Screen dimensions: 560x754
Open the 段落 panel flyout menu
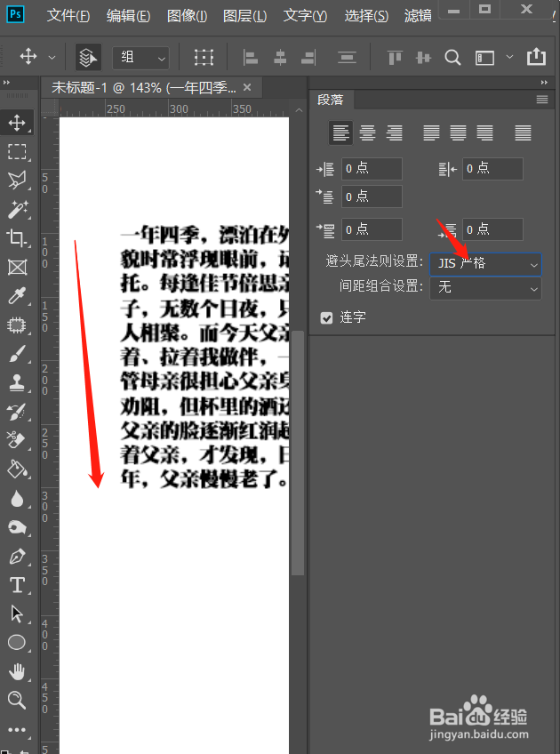pos(542,100)
